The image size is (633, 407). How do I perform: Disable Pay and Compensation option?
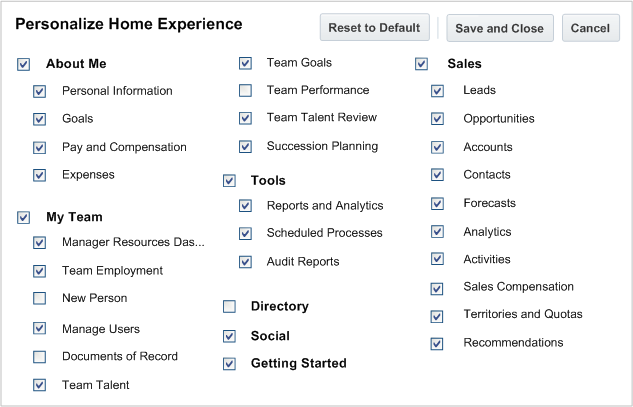coord(40,148)
